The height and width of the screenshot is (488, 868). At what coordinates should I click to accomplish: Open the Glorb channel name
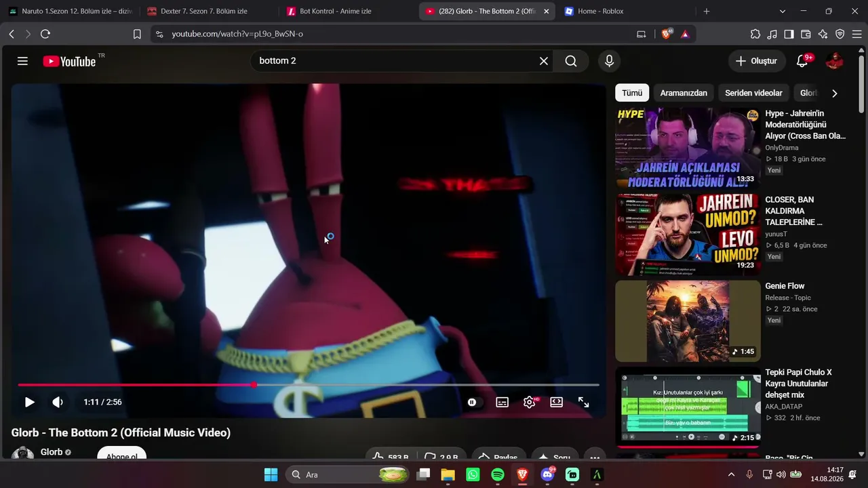click(52, 452)
